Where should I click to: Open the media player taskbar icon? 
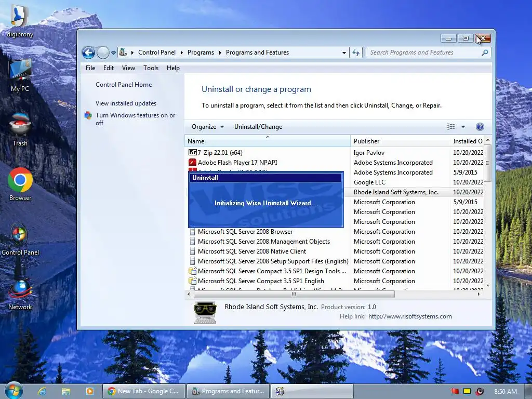coord(89,391)
